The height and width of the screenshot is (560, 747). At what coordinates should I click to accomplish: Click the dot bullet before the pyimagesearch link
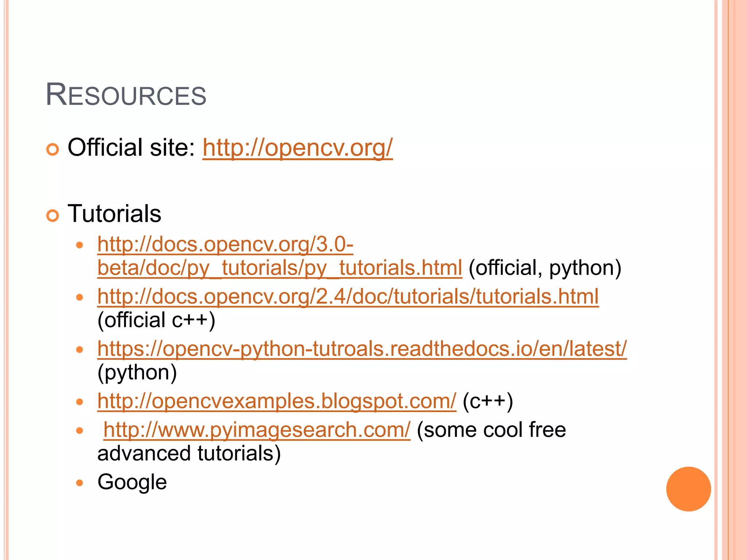coord(80,431)
